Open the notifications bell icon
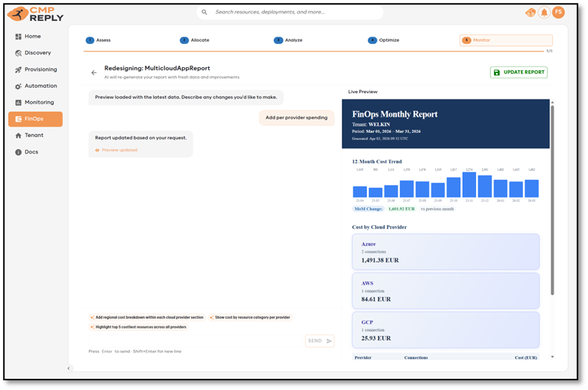 [544, 13]
